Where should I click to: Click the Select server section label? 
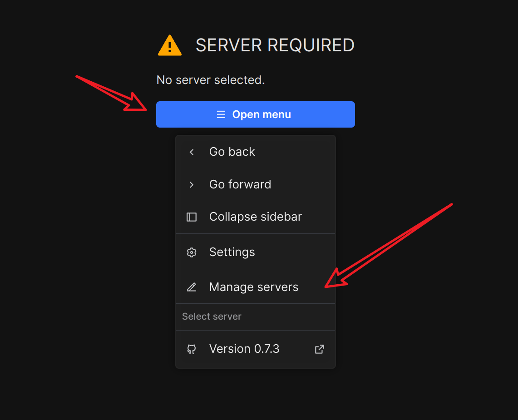click(x=212, y=316)
